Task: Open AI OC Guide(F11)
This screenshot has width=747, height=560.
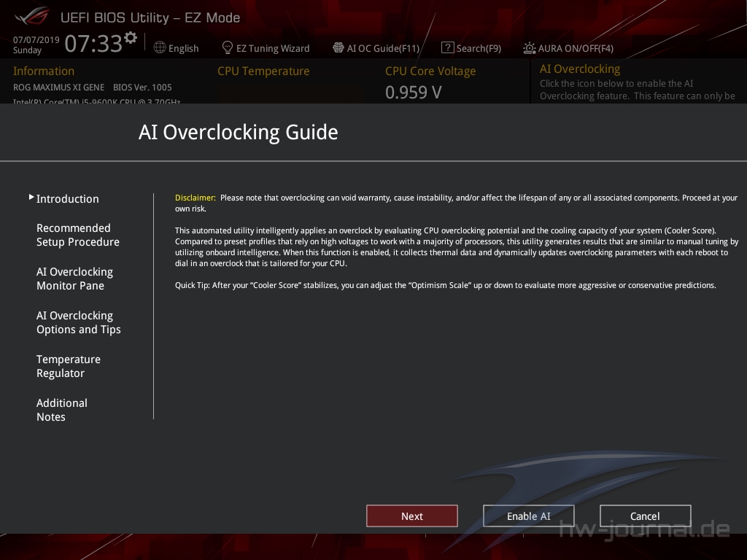Action: pyautogui.click(x=376, y=48)
